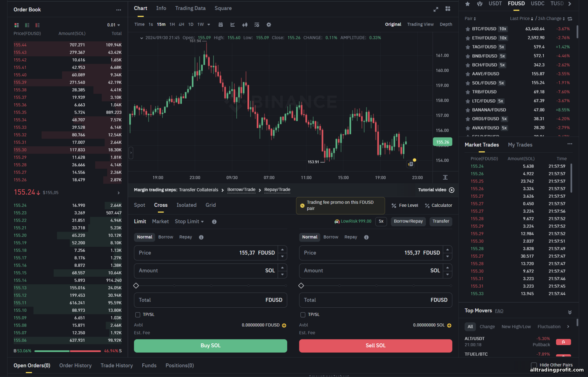
Task: Open favorites star in pair list
Action: click(x=467, y=4)
